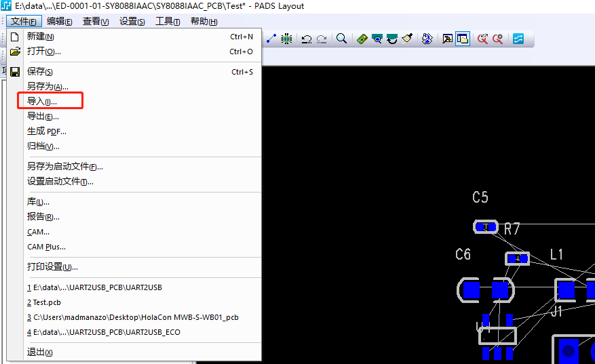Viewport: 595px width, 364px height.
Task: Choose 导入 (Import) from the File menu
Action: point(42,102)
